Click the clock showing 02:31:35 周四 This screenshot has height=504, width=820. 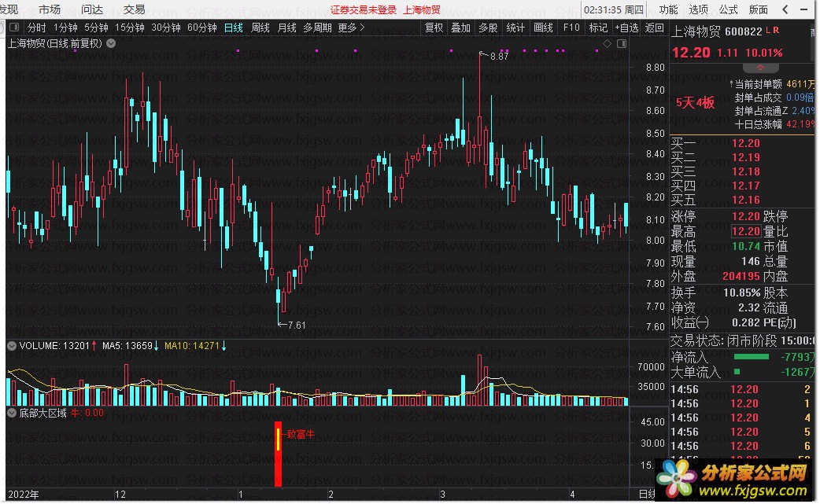tap(614, 9)
